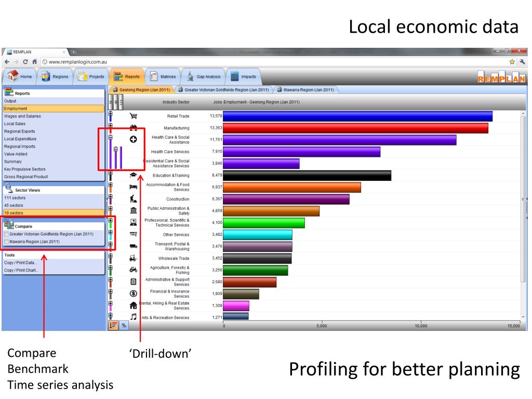Select the Reports tab
Viewport: 532px width, 399px height.
coord(127,77)
